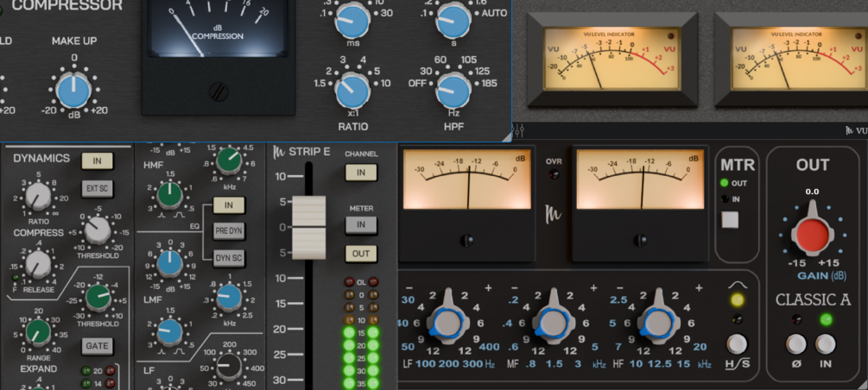Click the COMPRESS THRESHOLD white knob
This screenshot has width=868, height=390.
98,230
